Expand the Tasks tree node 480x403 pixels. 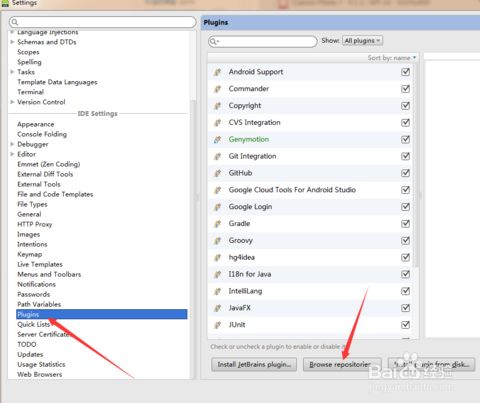(x=12, y=72)
